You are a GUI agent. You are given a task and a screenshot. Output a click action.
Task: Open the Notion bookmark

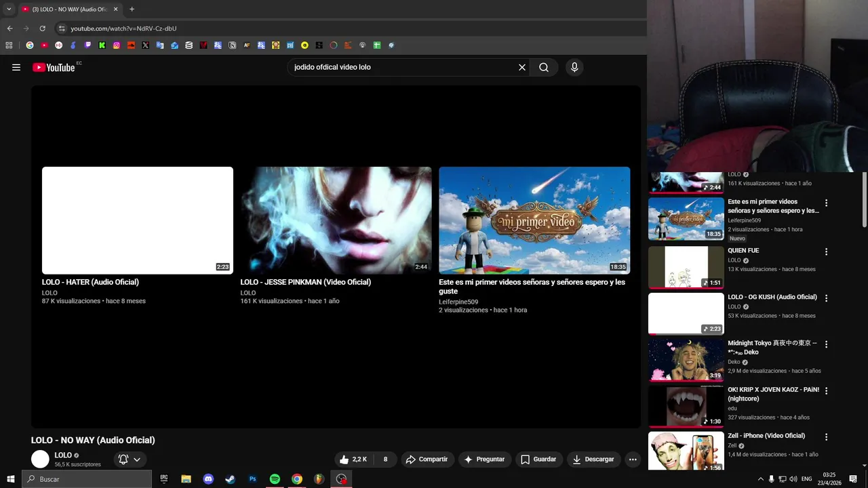(x=233, y=45)
